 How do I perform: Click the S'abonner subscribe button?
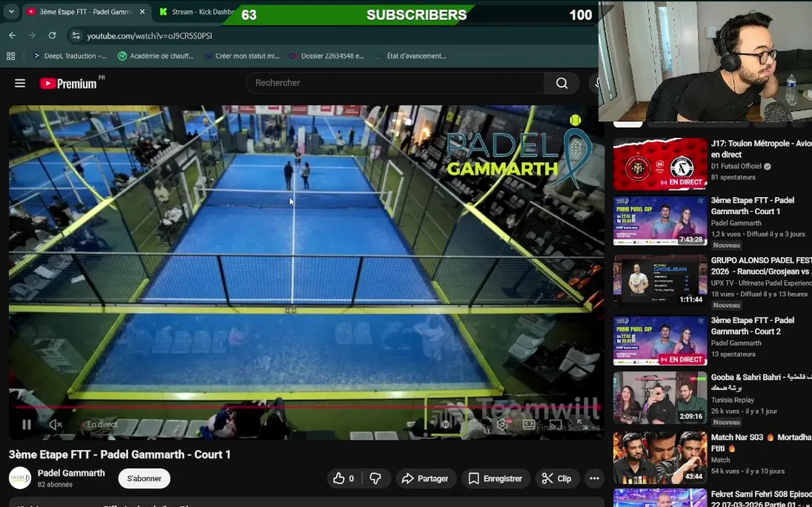point(144,479)
